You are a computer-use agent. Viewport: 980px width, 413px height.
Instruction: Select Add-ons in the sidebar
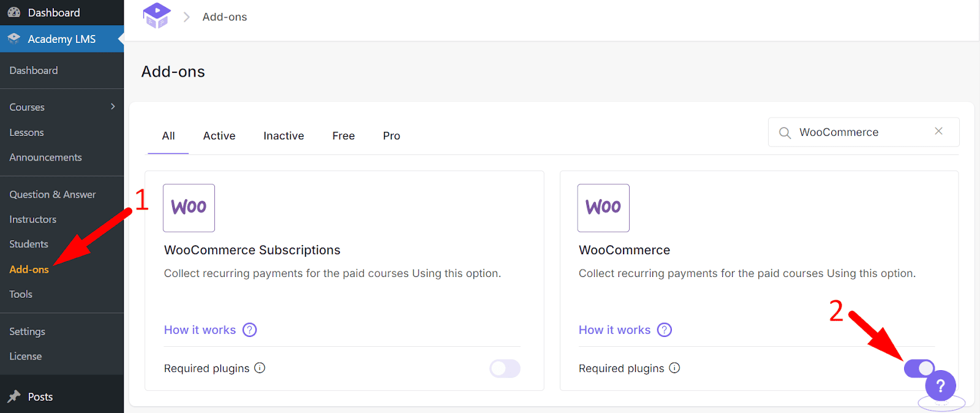coord(29,270)
